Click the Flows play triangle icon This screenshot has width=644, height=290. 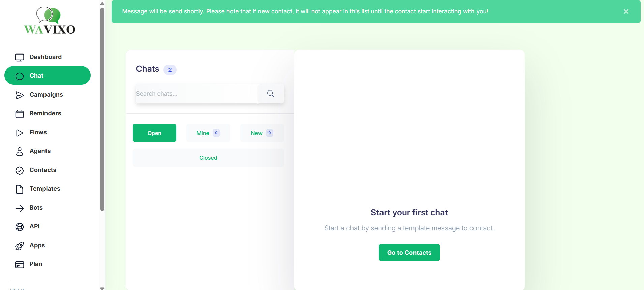[20, 133]
